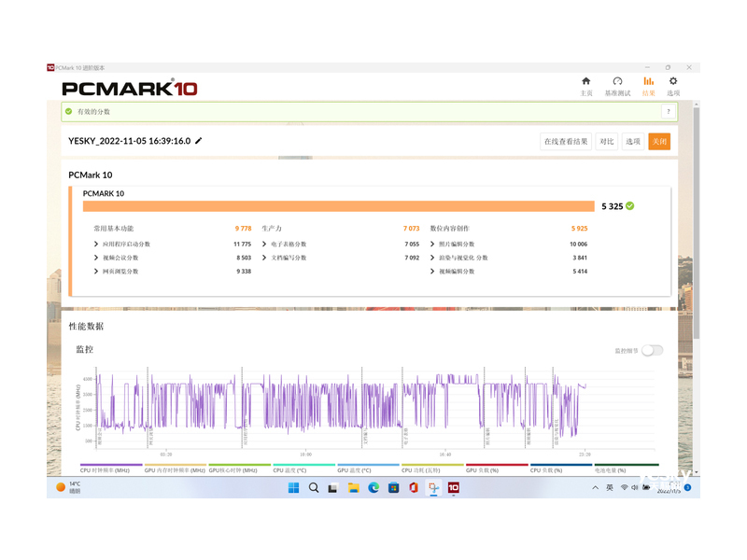Show hidden system tray icons
Viewport: 747px width, 560px height.
coord(595,487)
